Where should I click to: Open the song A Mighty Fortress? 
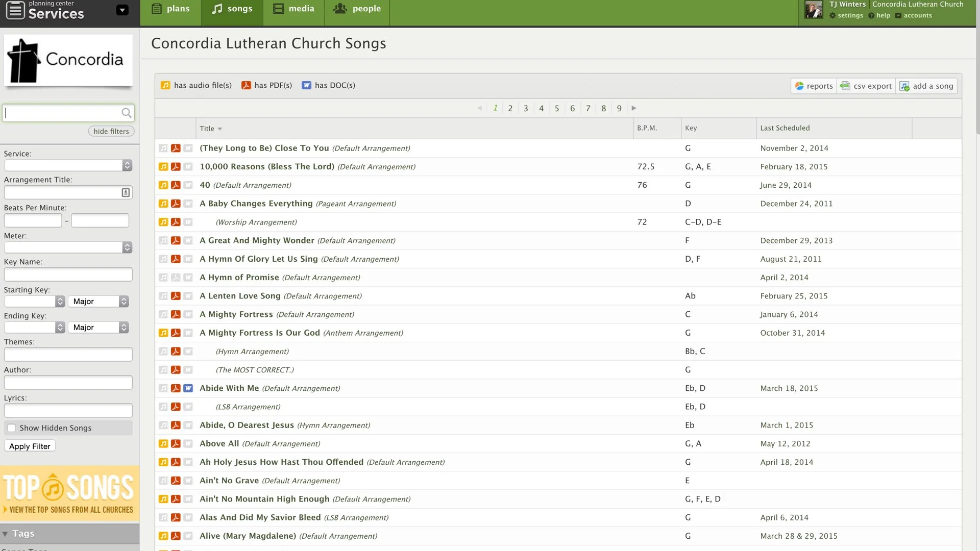(x=236, y=314)
